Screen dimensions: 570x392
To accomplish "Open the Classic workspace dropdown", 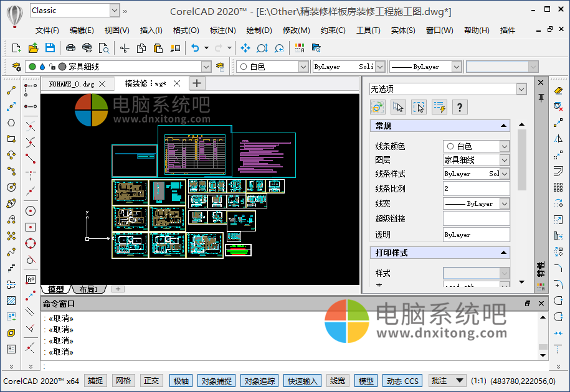I will tap(115, 11).
